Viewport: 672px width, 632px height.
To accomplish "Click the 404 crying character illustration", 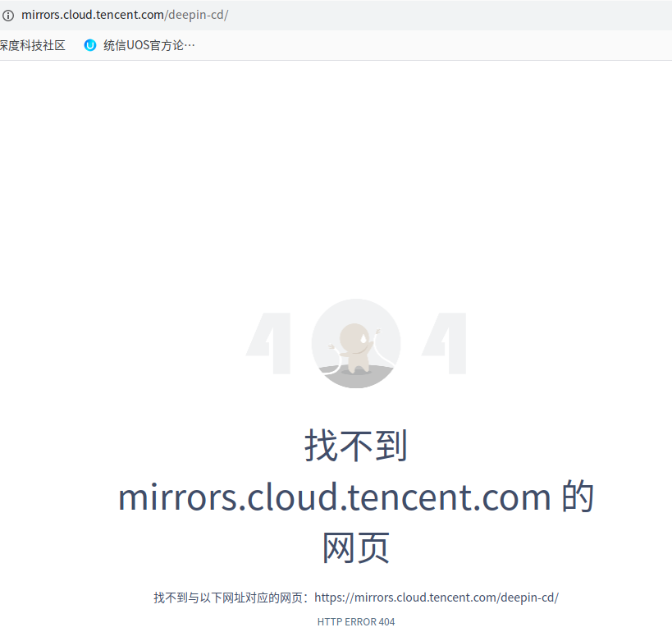I will point(356,343).
